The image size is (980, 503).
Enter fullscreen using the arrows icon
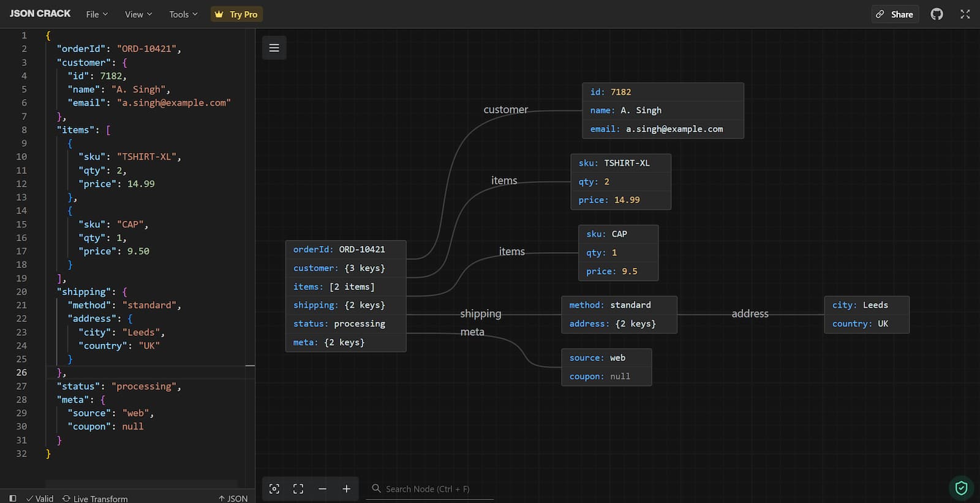(x=965, y=14)
